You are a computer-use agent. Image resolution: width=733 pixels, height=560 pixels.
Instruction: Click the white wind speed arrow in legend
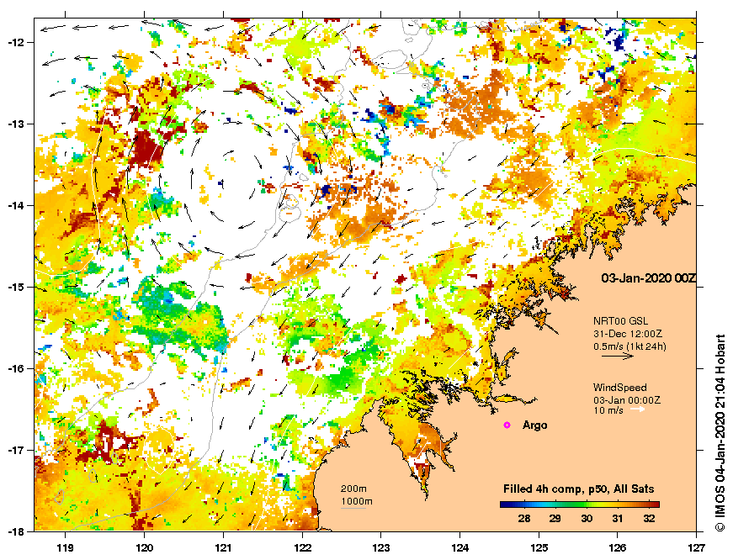coord(638,409)
